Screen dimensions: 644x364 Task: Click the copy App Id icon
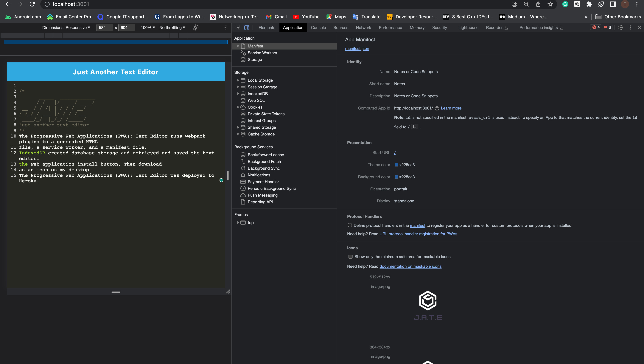point(415,127)
